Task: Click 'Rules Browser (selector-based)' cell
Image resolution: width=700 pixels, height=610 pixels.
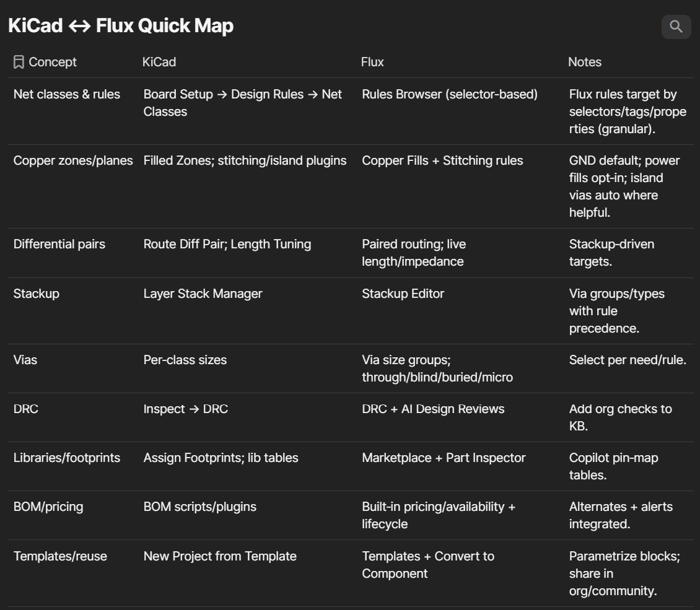Action: point(450,94)
